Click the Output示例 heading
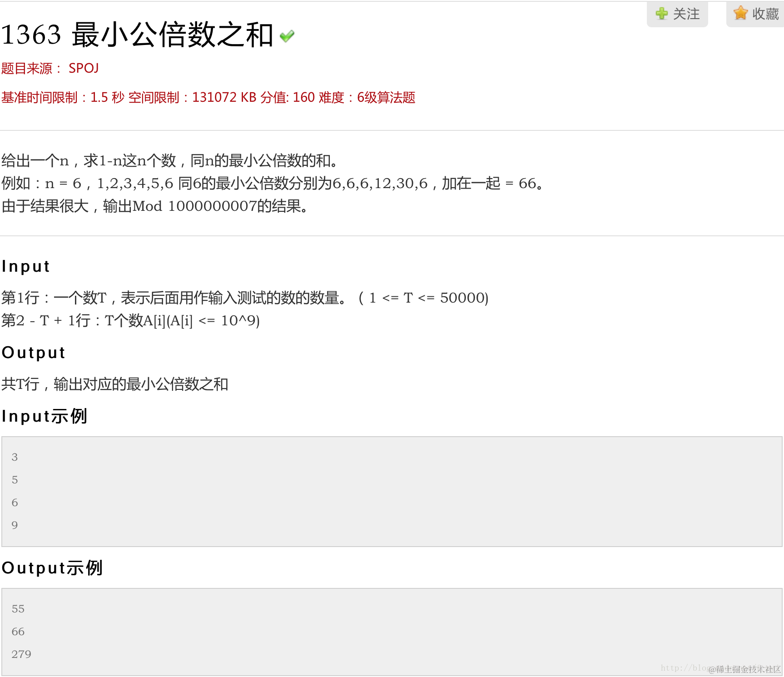Screen dimensions: 784x677 52,568
